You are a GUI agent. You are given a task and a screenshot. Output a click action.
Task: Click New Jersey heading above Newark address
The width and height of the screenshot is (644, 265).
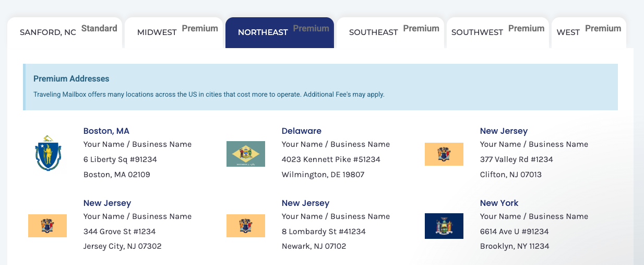tap(305, 203)
